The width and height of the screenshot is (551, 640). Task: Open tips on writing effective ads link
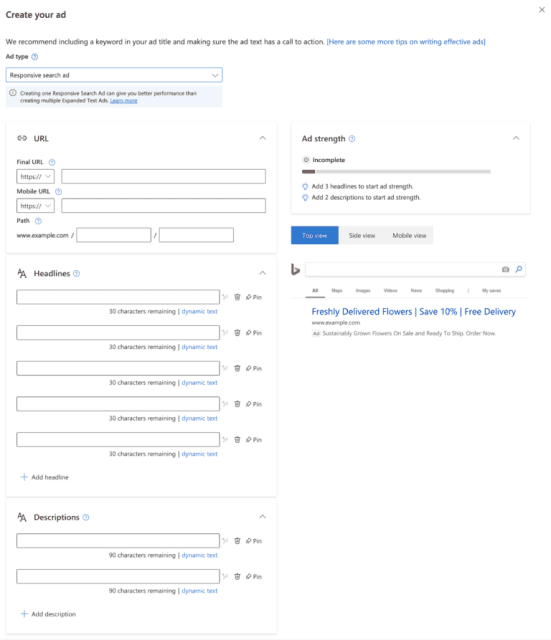click(x=406, y=42)
